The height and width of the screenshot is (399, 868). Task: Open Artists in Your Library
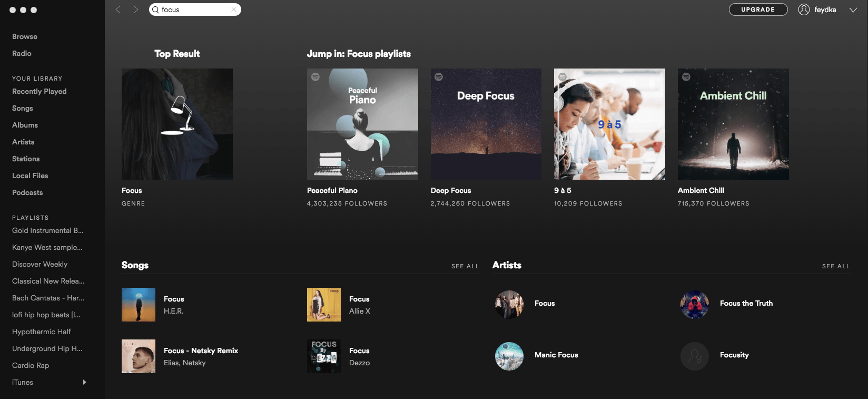pos(23,142)
